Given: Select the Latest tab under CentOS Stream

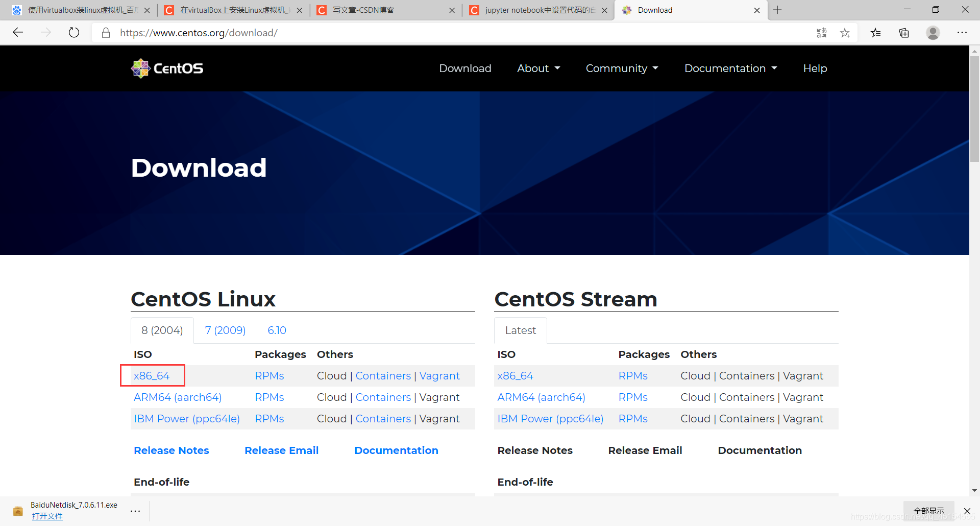Looking at the screenshot, I should (x=521, y=330).
